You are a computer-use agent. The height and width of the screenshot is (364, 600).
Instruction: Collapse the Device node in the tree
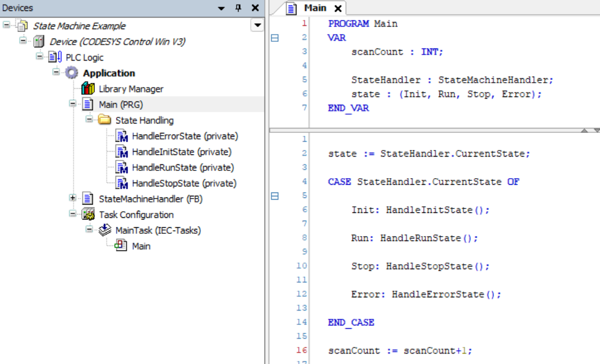click(x=23, y=40)
